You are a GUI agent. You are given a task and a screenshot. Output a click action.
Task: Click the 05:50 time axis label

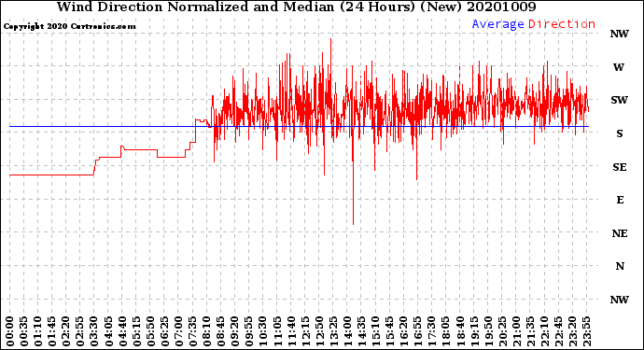[150, 331]
